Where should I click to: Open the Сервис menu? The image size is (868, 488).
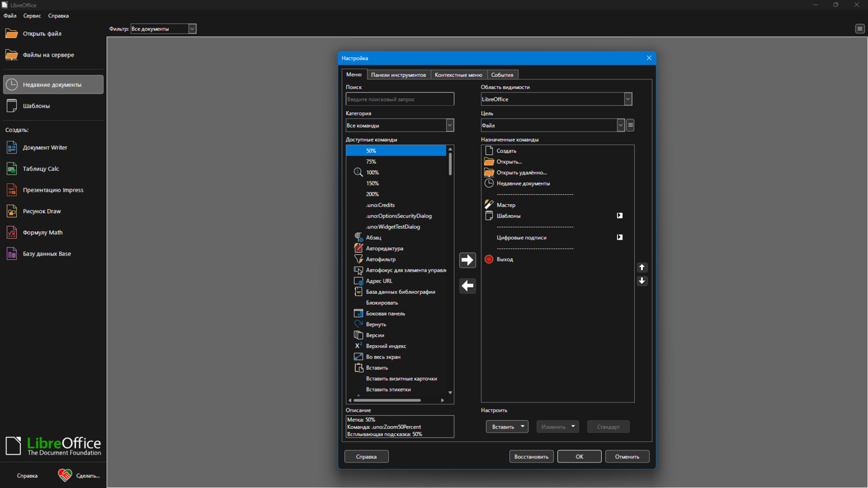click(x=32, y=16)
